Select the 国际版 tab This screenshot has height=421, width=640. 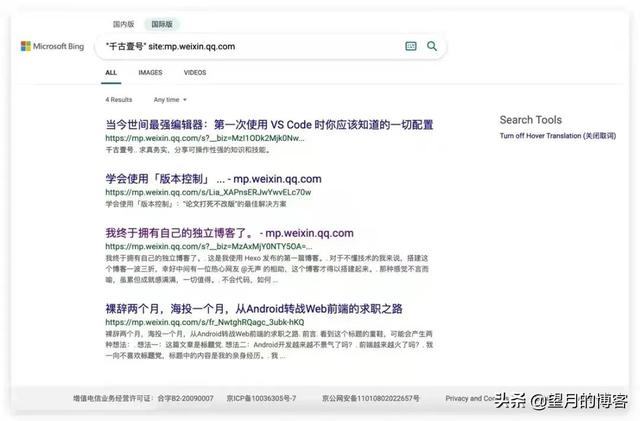[162, 24]
